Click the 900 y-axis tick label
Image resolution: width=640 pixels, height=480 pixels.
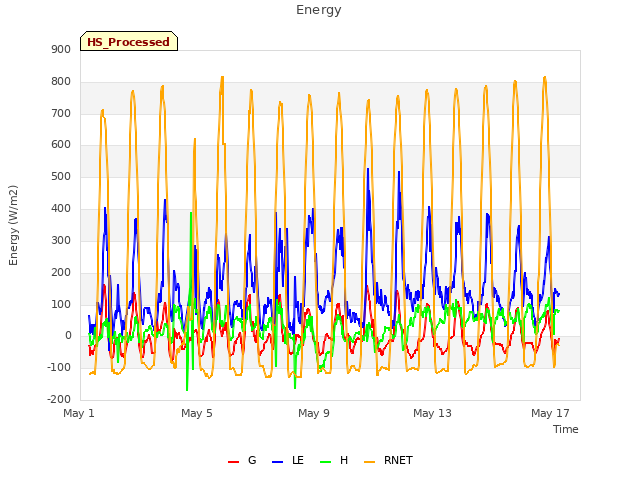coord(61,50)
